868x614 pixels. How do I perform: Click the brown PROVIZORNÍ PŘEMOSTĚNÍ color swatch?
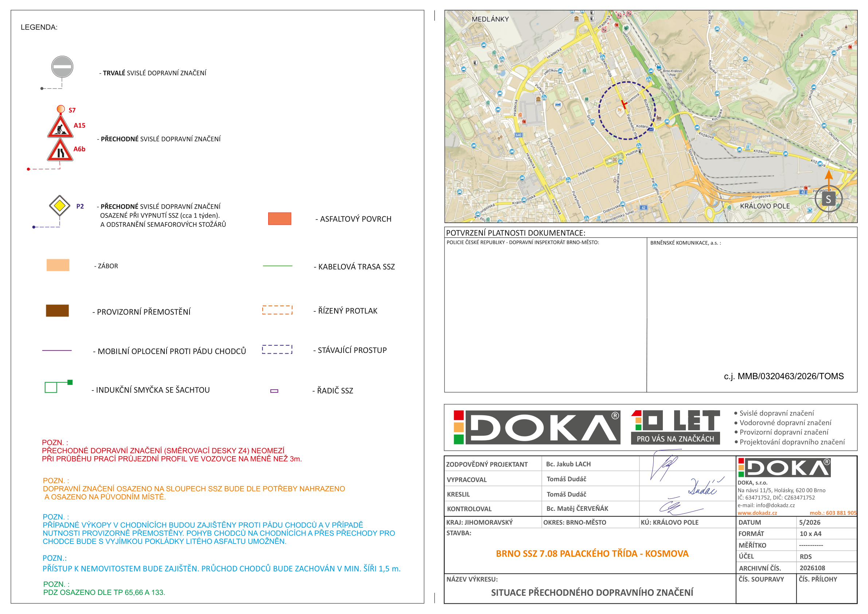click(58, 311)
